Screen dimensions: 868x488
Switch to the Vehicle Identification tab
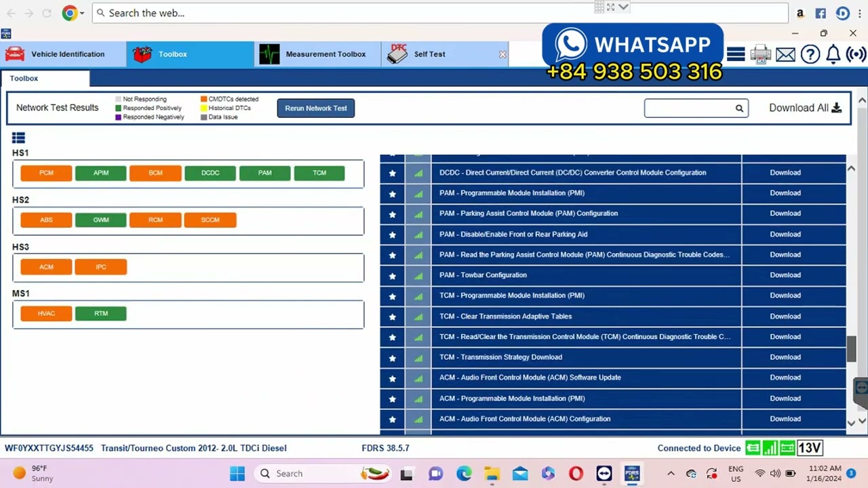pos(62,54)
